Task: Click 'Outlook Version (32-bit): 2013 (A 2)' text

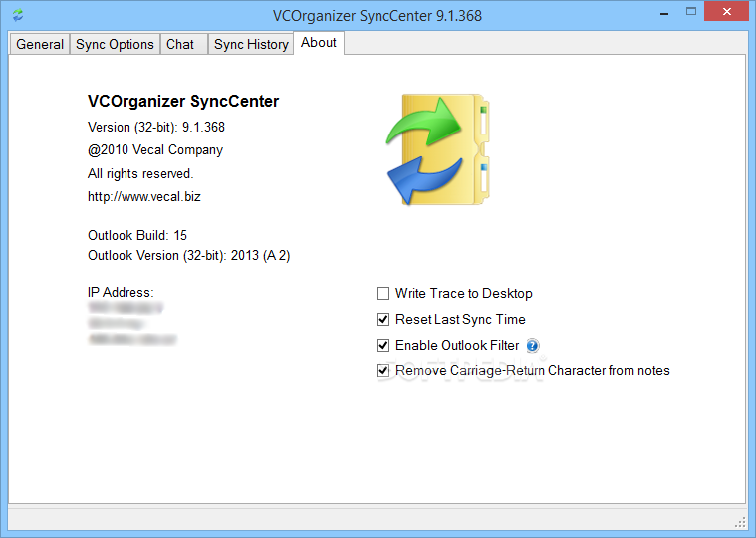Action: click(188, 255)
